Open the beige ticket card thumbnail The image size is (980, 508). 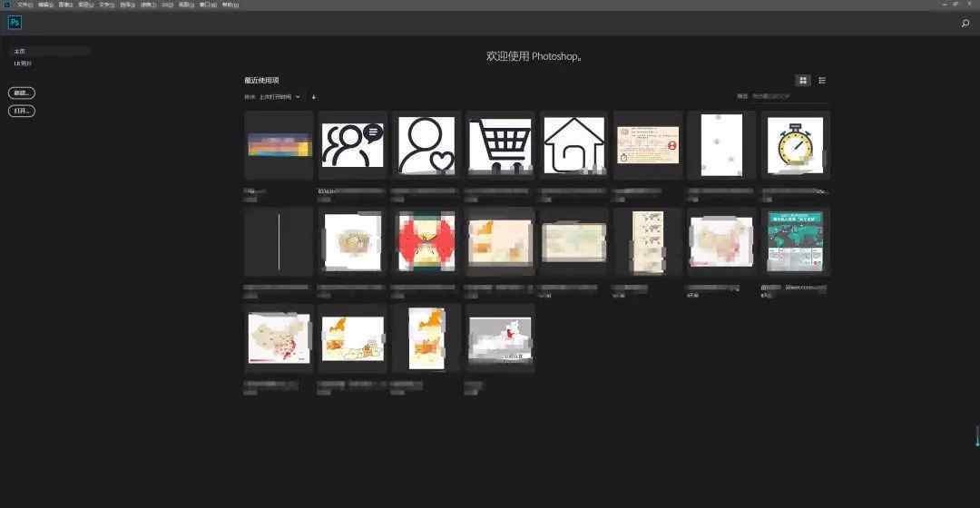coord(648,145)
